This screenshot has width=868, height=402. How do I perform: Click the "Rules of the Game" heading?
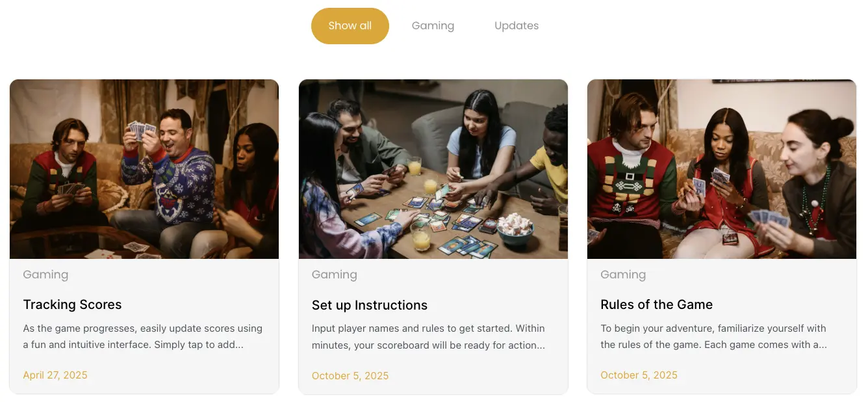tap(656, 304)
